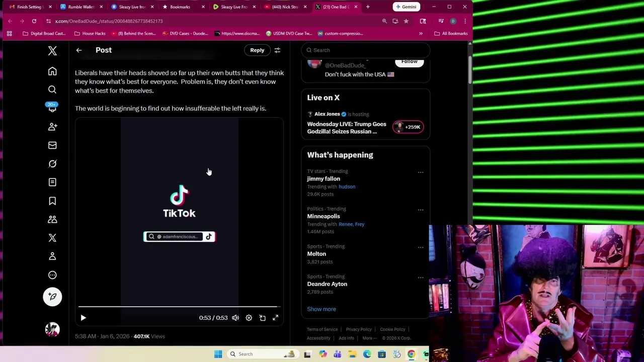Join Alex Jones live +259K button

(x=408, y=127)
